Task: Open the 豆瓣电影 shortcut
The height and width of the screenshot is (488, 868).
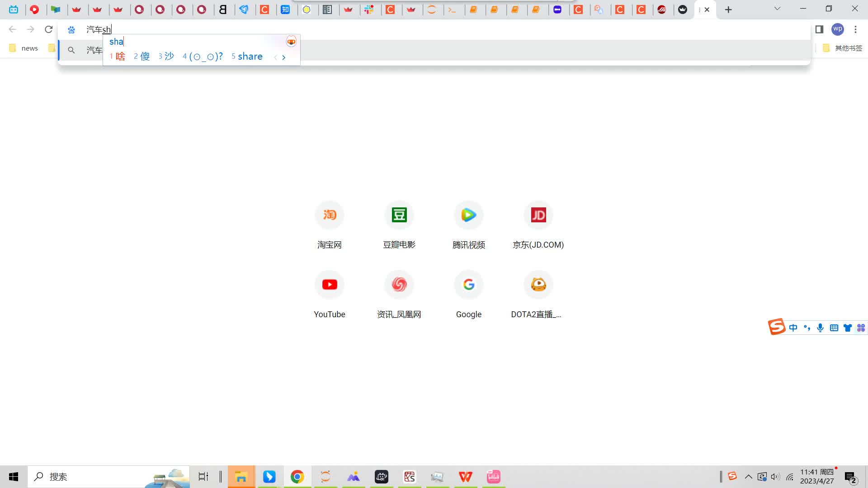Action: [x=399, y=225]
